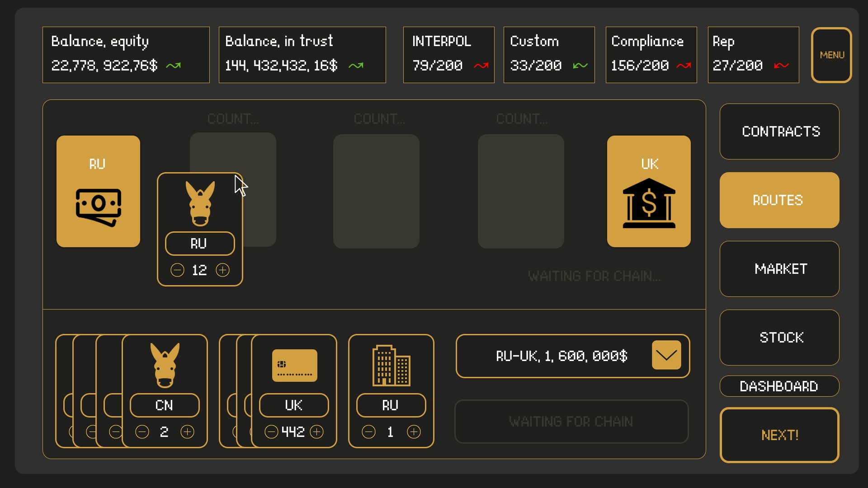Image resolution: width=868 pixels, height=488 pixels.
Task: Open the STOCK section
Action: [x=779, y=338]
